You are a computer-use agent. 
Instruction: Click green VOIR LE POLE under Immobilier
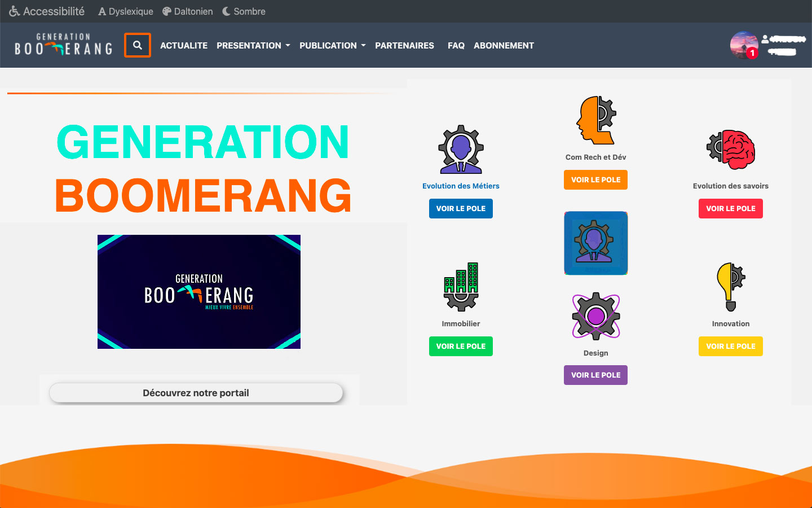coord(461,346)
